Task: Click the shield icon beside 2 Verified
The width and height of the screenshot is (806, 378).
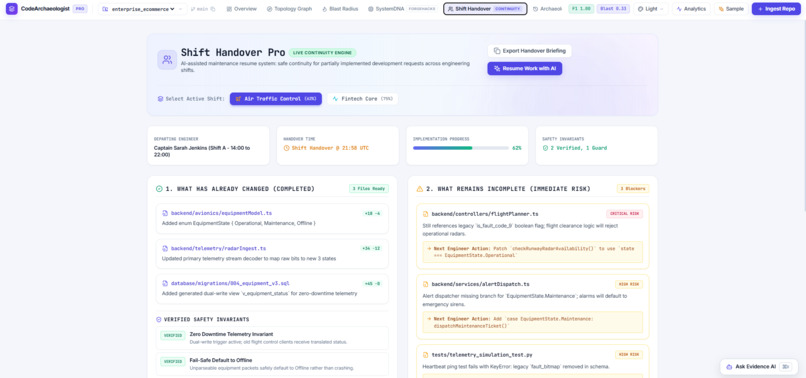Action: click(545, 148)
